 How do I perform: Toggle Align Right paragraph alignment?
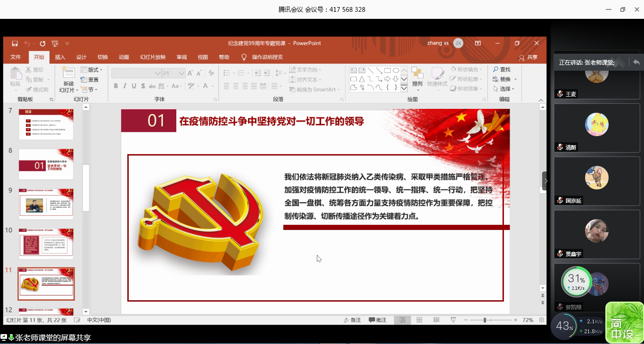[x=245, y=86]
